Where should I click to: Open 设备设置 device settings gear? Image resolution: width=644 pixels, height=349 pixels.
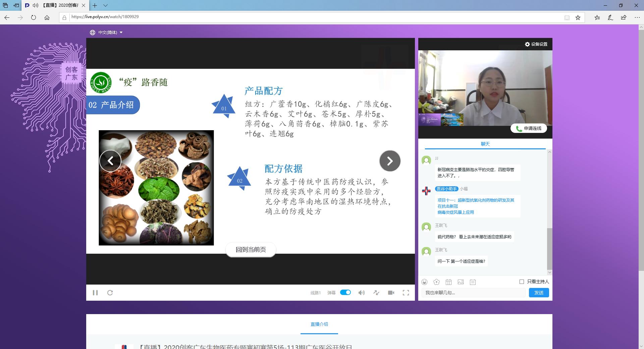tap(536, 44)
